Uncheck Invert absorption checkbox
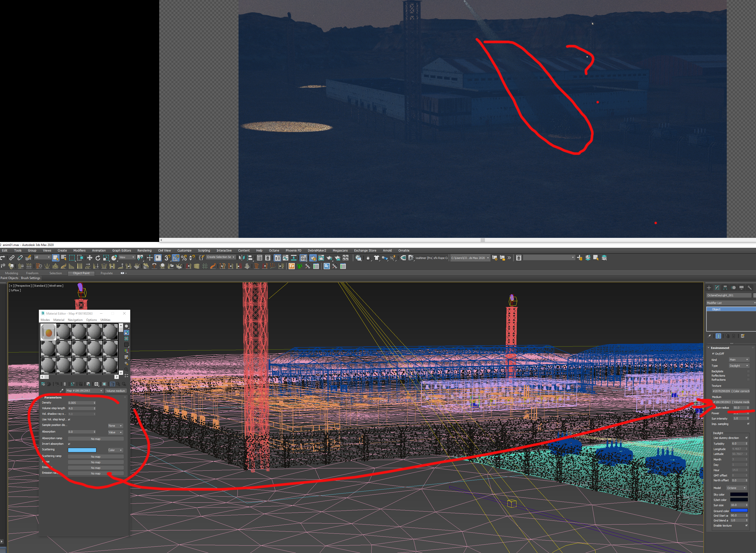Image resolution: width=756 pixels, height=553 pixels. 69,444
